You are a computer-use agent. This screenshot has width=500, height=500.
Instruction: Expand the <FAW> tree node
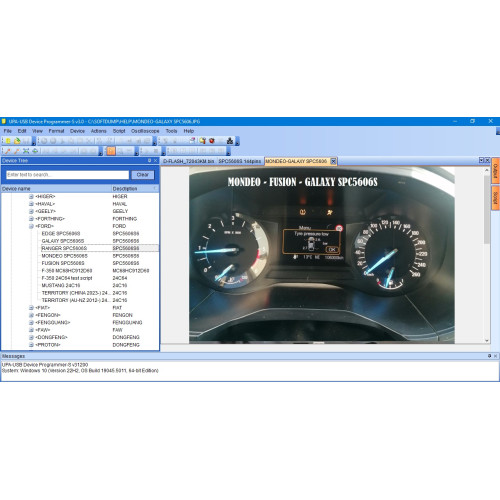(31, 330)
